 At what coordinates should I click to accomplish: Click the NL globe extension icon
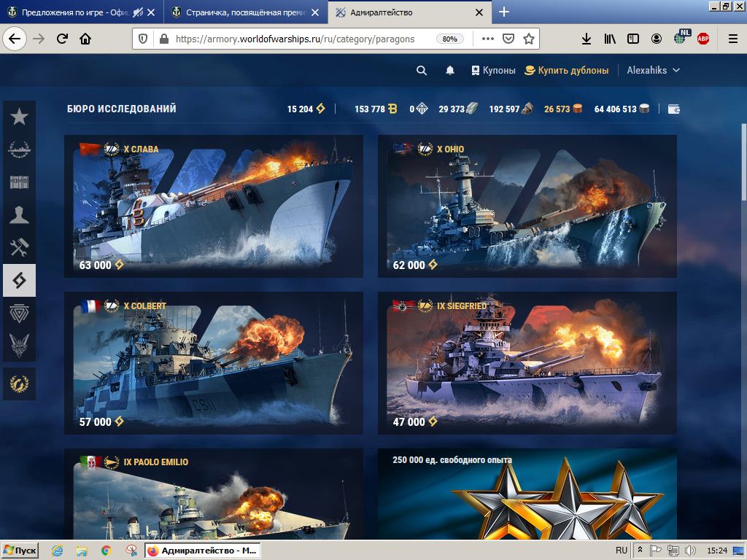(x=682, y=37)
